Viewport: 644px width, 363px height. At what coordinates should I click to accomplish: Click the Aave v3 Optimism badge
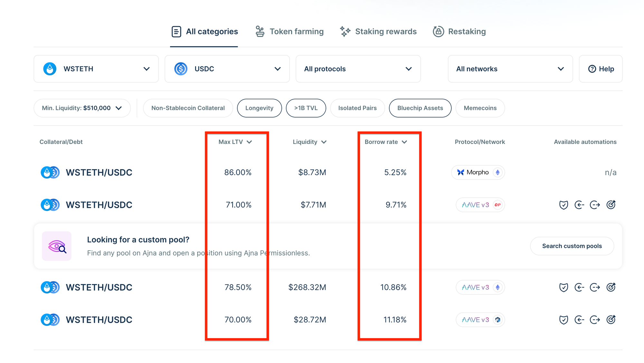(480, 205)
